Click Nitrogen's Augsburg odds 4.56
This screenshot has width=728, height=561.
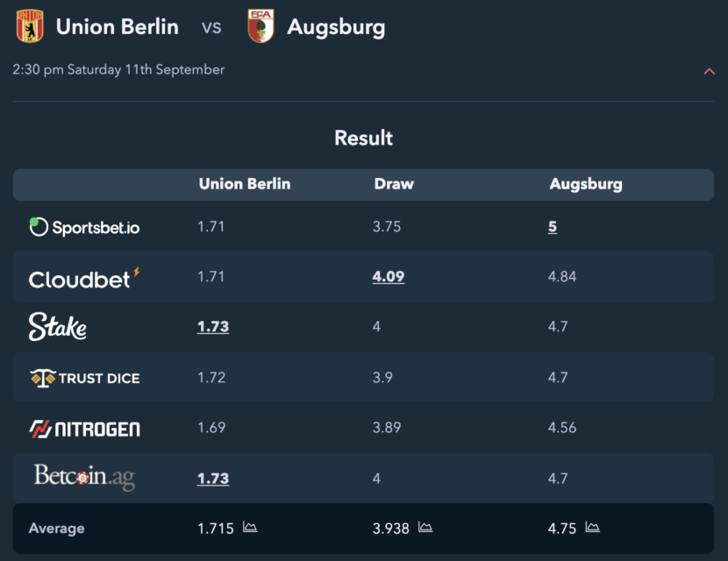coord(561,428)
